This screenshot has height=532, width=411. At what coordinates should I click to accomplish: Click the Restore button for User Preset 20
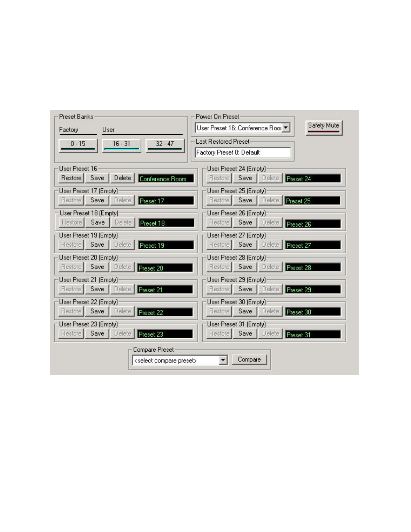71,267
